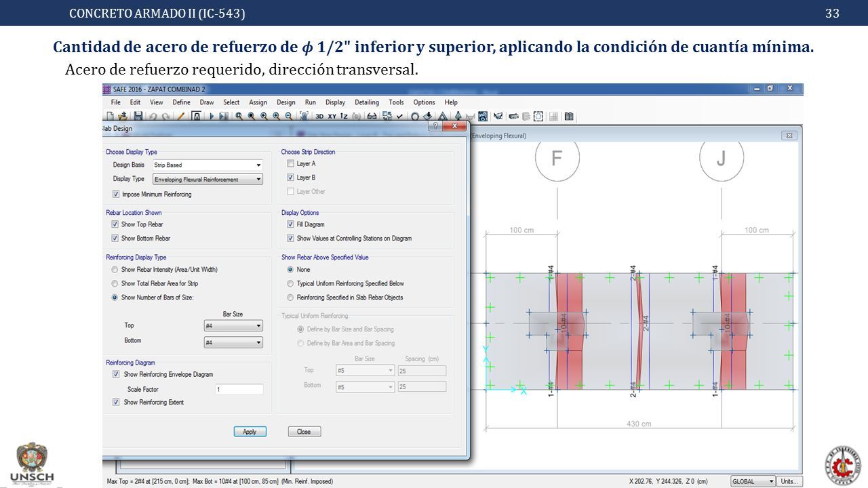Click the Restore Full View zoom icon
Screen dimensions: 868x488
coord(251,116)
